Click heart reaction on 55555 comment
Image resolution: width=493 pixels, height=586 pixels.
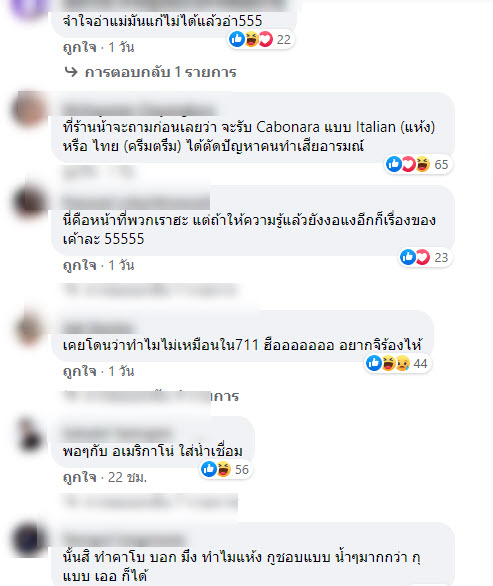coord(423,257)
